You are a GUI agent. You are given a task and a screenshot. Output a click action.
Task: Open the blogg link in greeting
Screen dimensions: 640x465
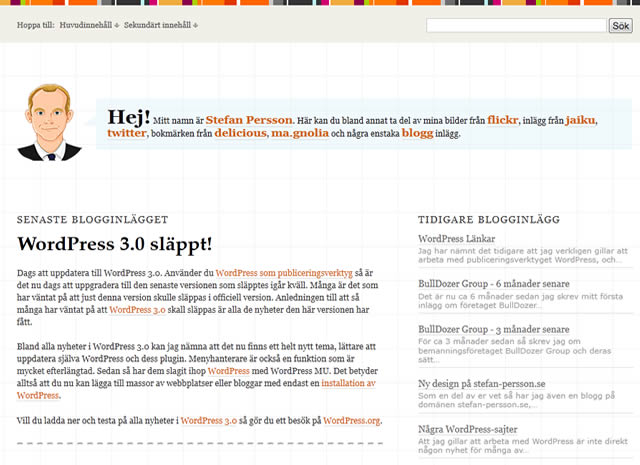(417, 133)
